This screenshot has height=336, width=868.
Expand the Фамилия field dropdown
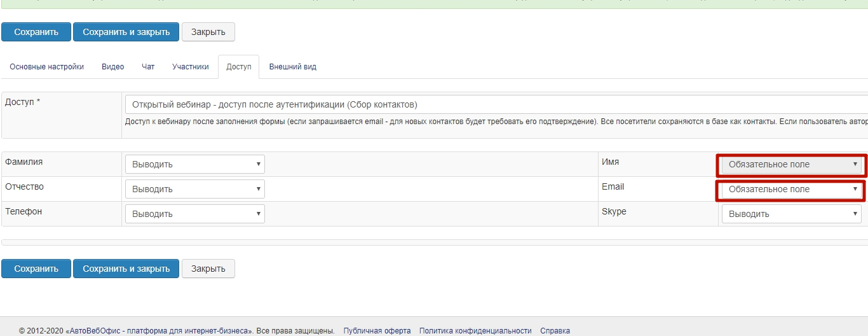(x=194, y=164)
